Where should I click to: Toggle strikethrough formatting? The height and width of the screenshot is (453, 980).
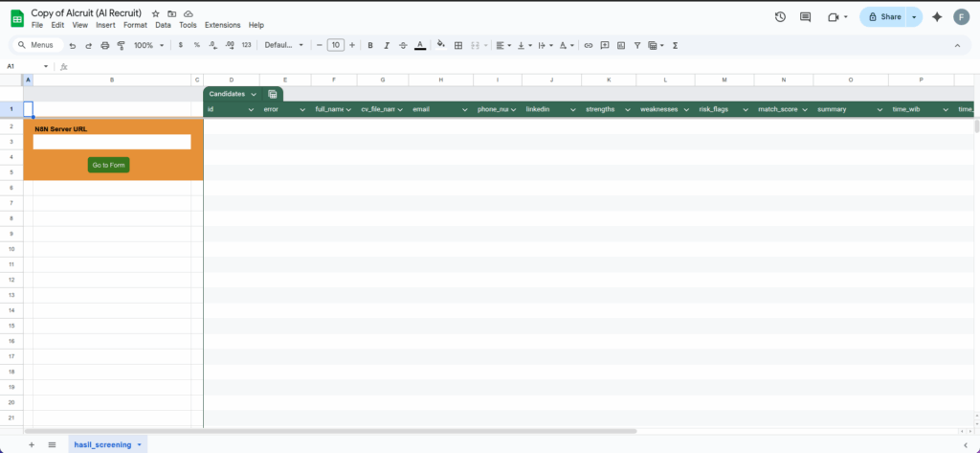click(403, 45)
